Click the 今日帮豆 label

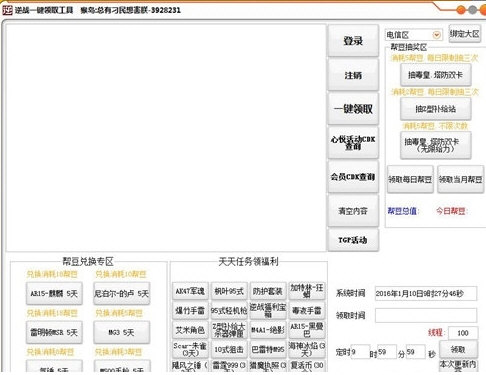[x=452, y=211]
